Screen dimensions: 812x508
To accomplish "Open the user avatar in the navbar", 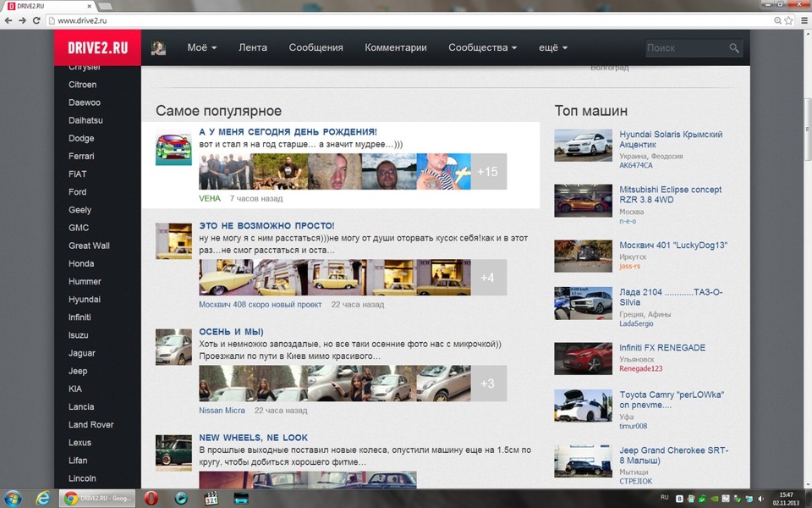I will [158, 47].
